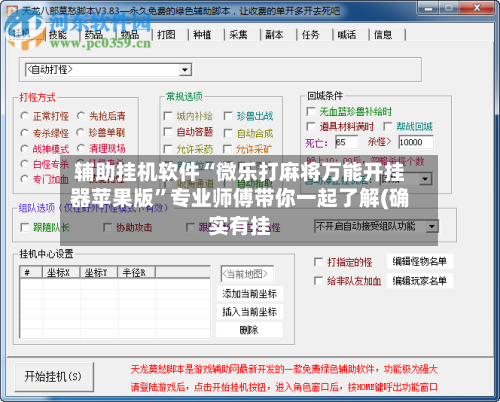Click the # column header

31,272
